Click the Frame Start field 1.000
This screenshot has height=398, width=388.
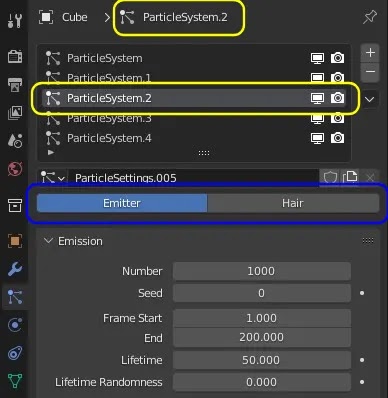coord(262,318)
